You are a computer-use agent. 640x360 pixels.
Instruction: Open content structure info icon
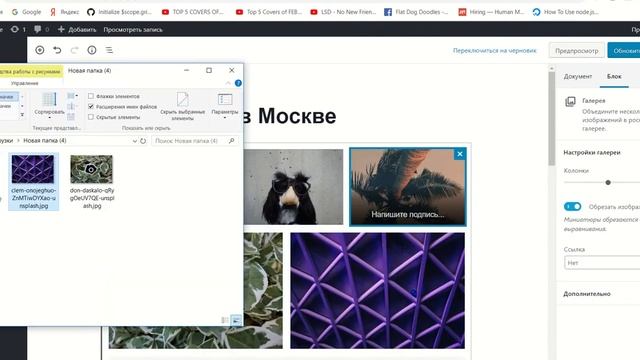click(92, 50)
